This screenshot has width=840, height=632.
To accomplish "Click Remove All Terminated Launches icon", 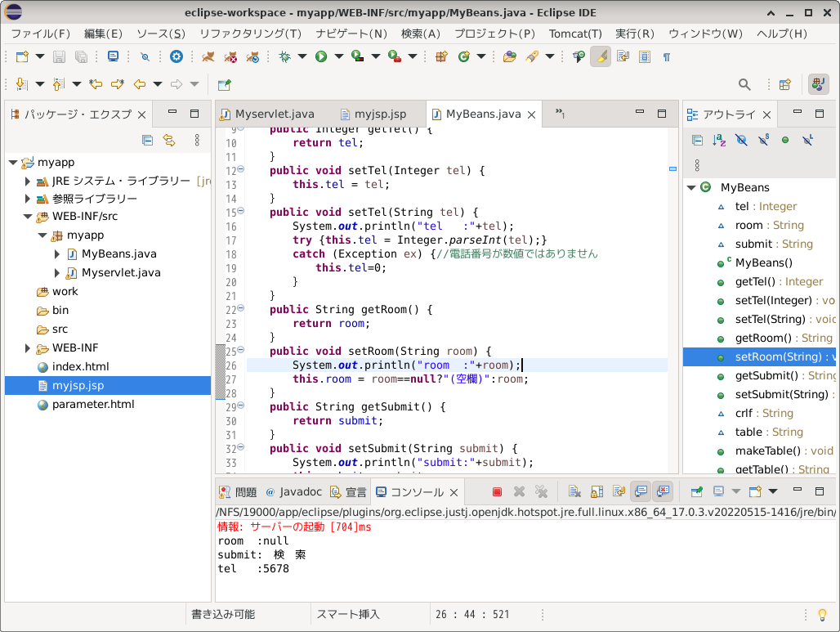I will tap(541, 491).
